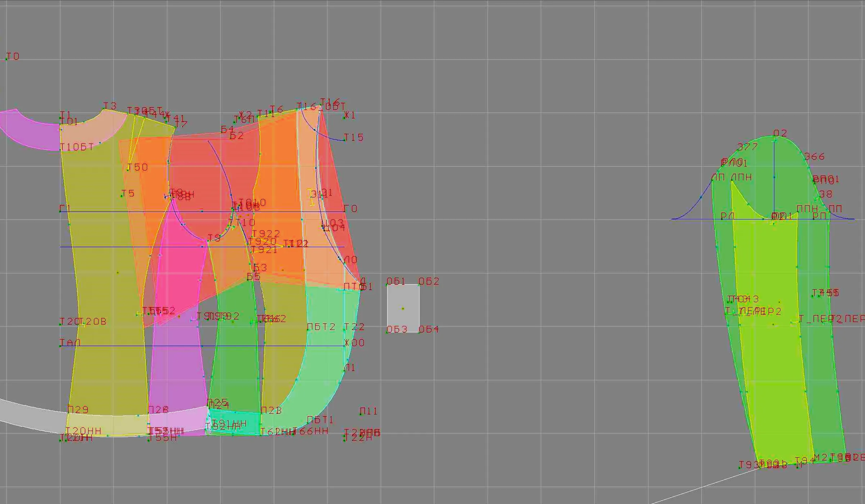Select point П11 near the hem
This screenshot has width=865, height=504.
click(x=361, y=414)
